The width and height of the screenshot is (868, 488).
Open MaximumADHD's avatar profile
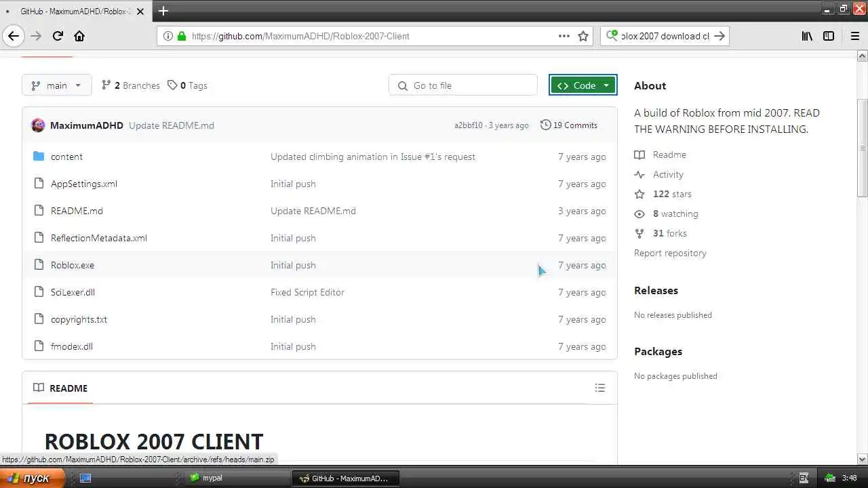[x=38, y=125]
